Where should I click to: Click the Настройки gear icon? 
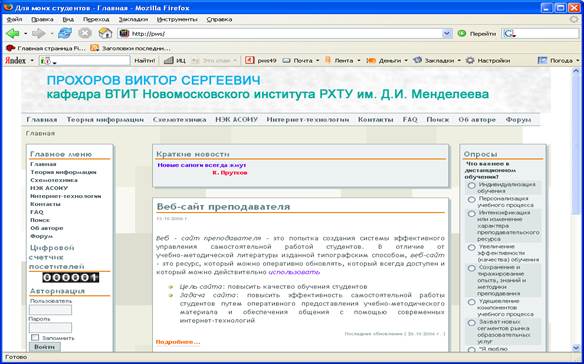click(470, 60)
